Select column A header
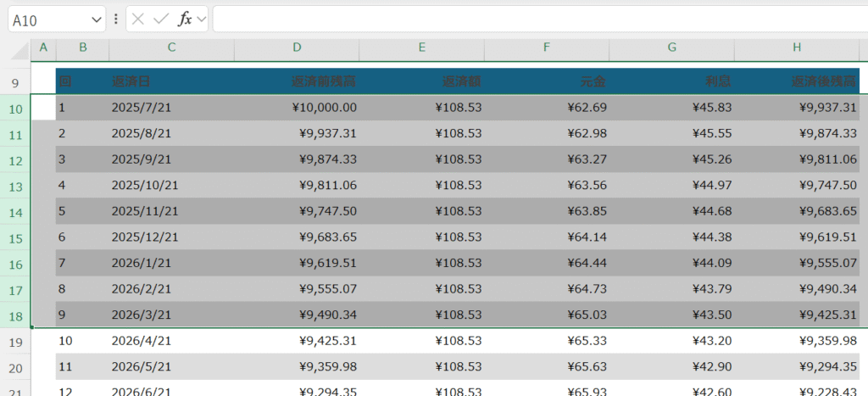The width and height of the screenshot is (868, 396). [44, 47]
